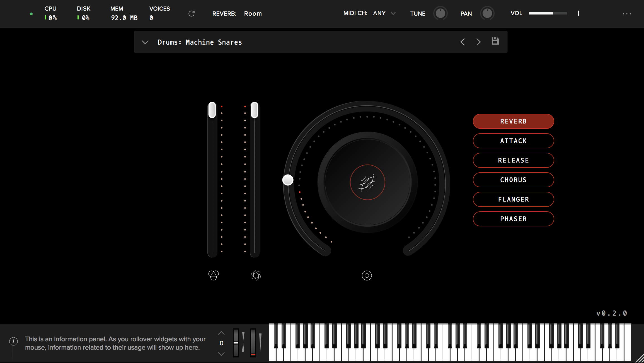This screenshot has height=363, width=644.
Task: Enable the CHORUS effect
Action: click(513, 180)
